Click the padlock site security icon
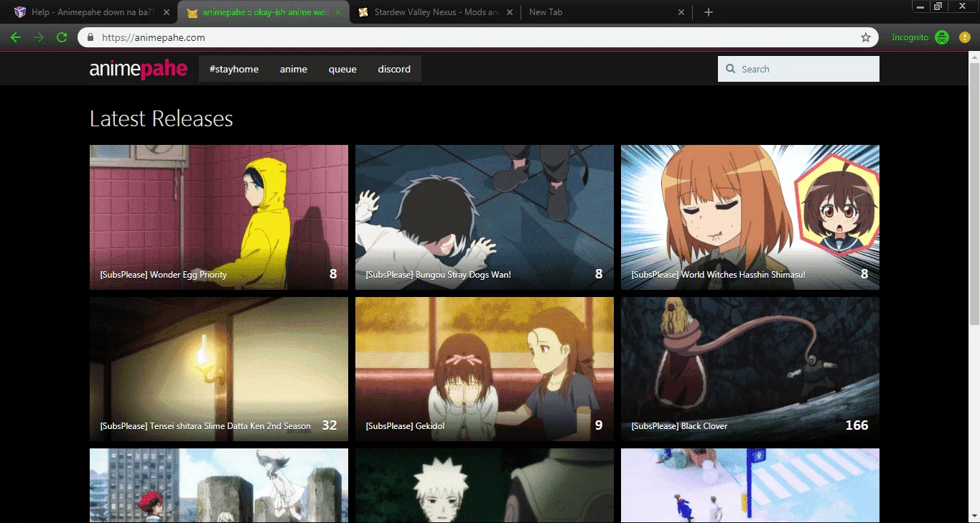 pyautogui.click(x=90, y=38)
